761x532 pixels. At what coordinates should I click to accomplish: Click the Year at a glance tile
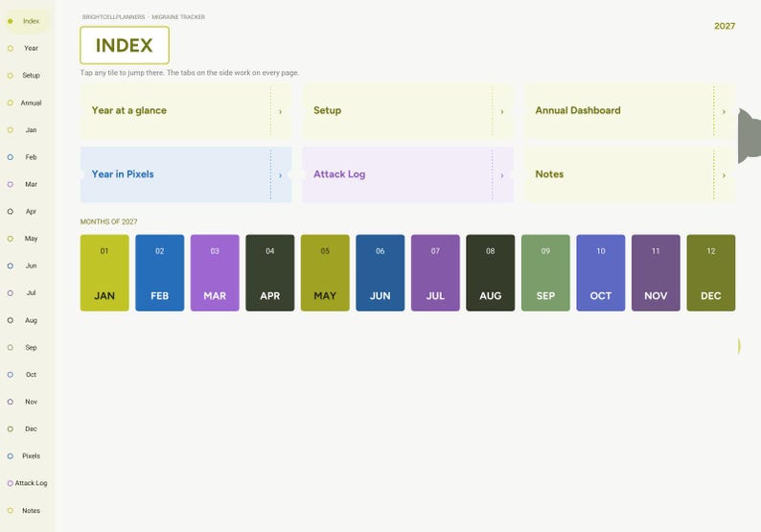[x=186, y=111]
